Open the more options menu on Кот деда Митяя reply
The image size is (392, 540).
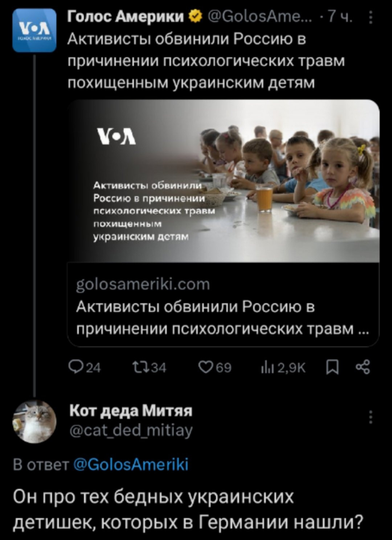[370, 418]
